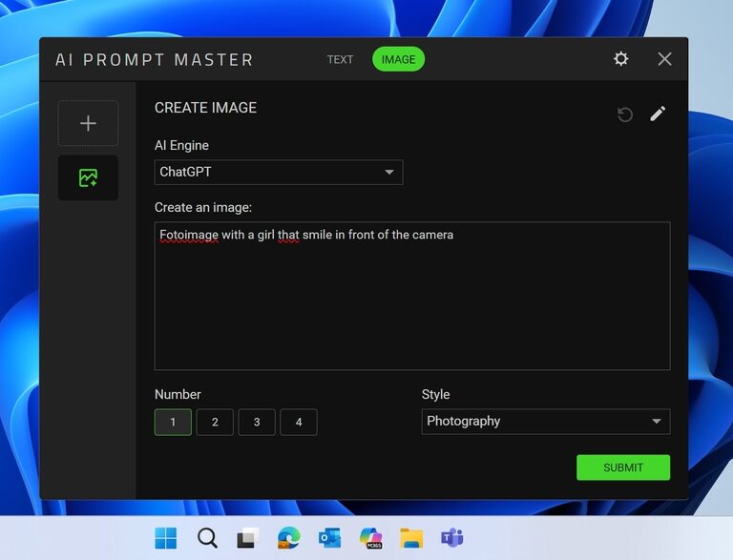The width and height of the screenshot is (733, 560).
Task: Launch Microsoft Edge from taskbar
Action: click(289, 538)
